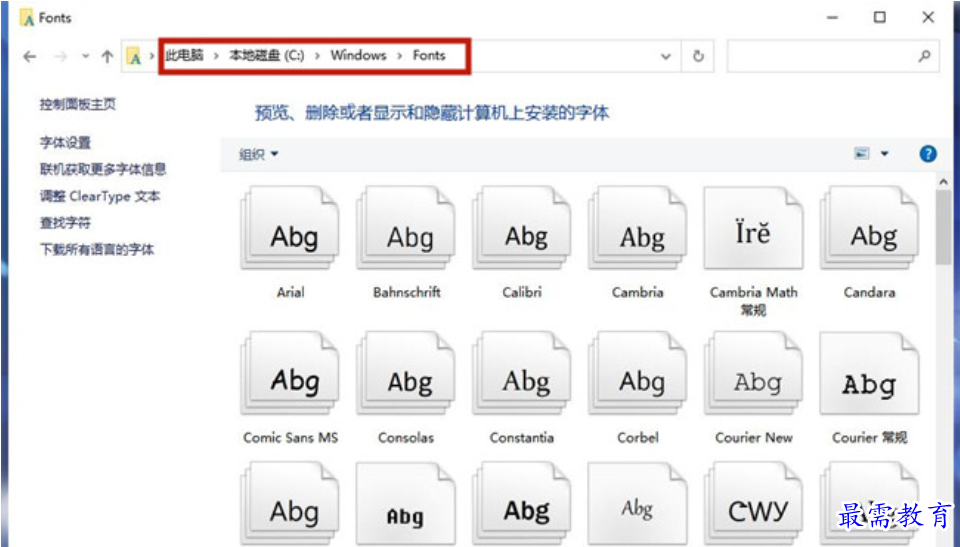960x547 pixels.
Task: Open the 组织 dropdown menu
Action: (258, 154)
